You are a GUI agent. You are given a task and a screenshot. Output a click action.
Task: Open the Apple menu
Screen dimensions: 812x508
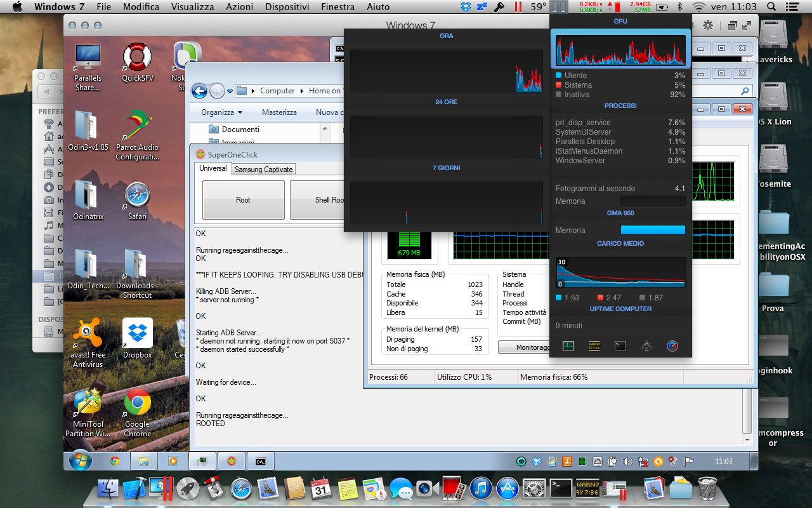17,7
